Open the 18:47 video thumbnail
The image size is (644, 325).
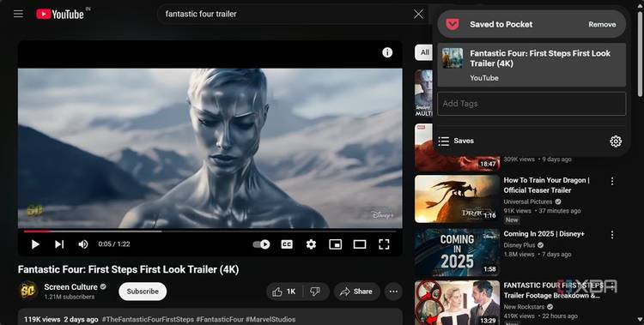coord(457,147)
